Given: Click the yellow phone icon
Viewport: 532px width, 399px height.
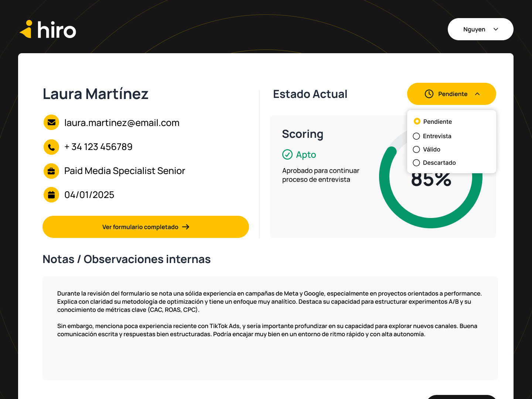Looking at the screenshot, I should click(51, 147).
